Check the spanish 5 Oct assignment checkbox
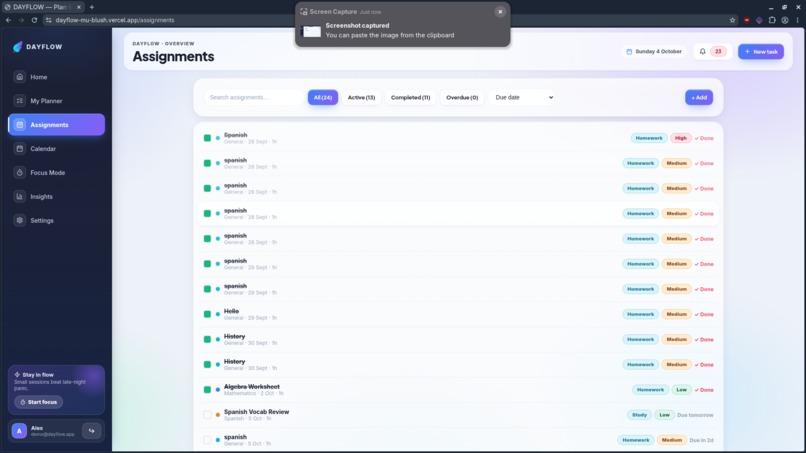 click(207, 440)
